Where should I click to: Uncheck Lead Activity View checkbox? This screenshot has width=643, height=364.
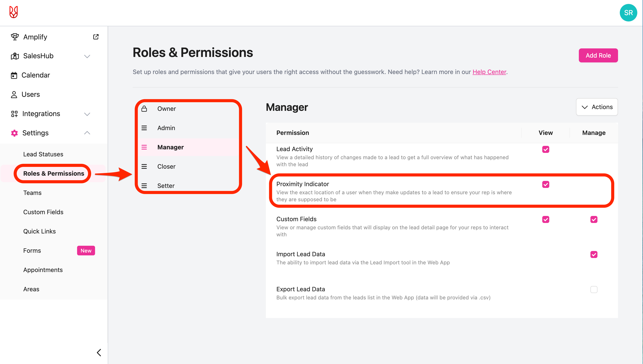546,150
